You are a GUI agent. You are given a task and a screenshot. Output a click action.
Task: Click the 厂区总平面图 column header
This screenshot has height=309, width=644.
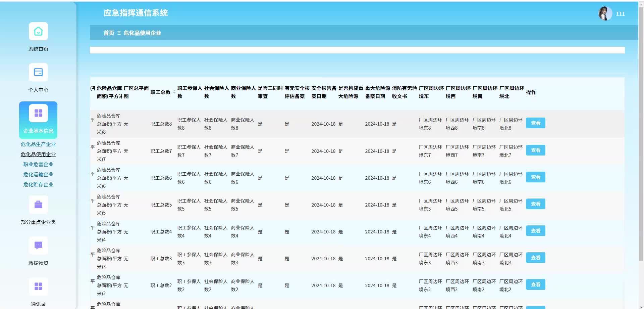click(136, 92)
